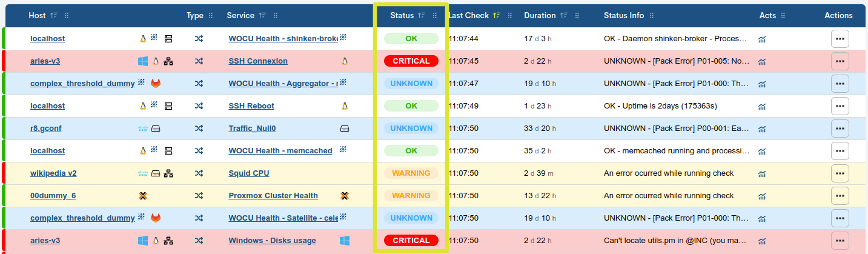Click the Type column grip handle icon
This screenshot has width=868, height=254.
[211, 16]
